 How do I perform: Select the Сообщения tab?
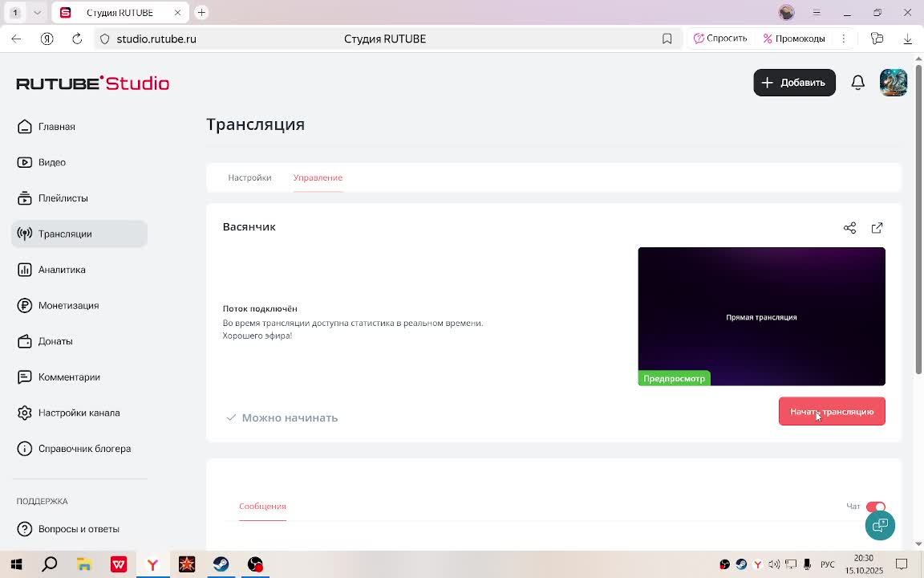(x=262, y=506)
